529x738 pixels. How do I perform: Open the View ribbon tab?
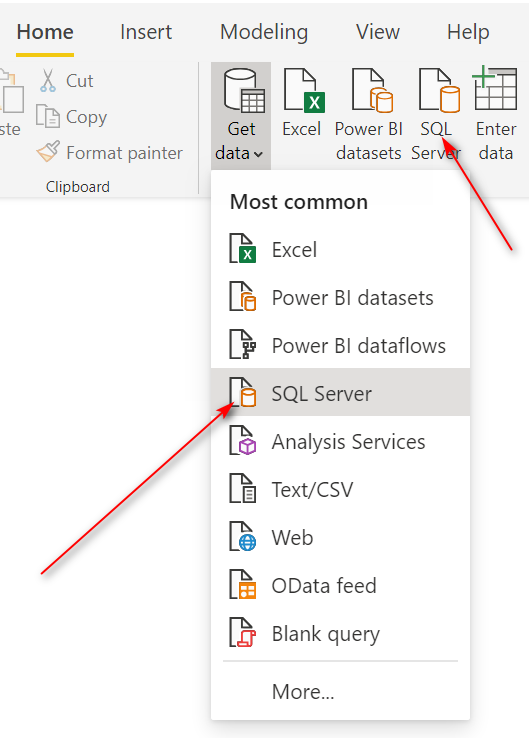377,32
